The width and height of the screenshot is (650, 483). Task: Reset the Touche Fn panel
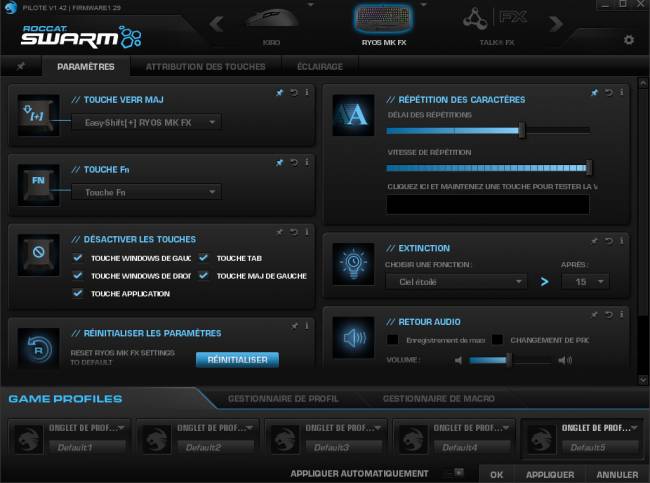click(293, 163)
